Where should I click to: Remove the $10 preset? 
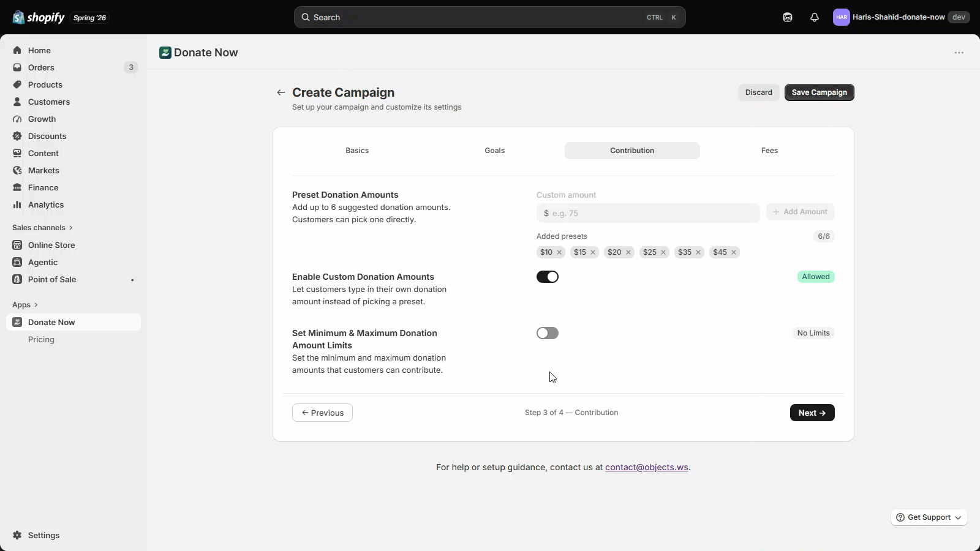point(559,252)
